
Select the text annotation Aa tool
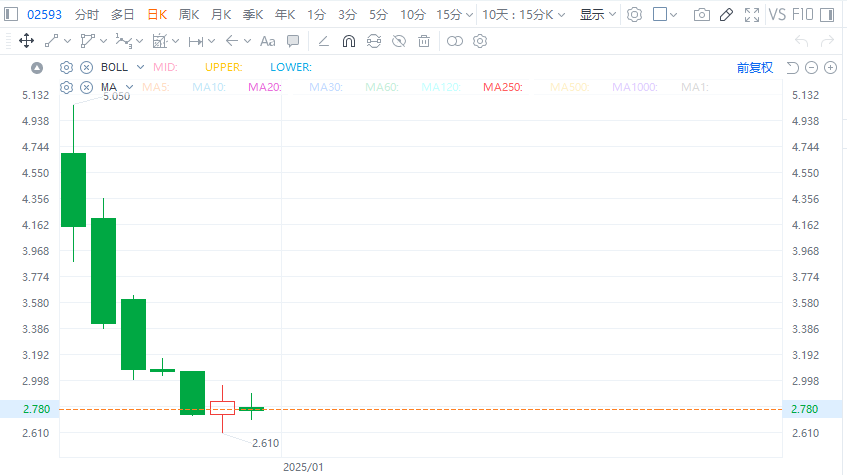[x=267, y=41]
